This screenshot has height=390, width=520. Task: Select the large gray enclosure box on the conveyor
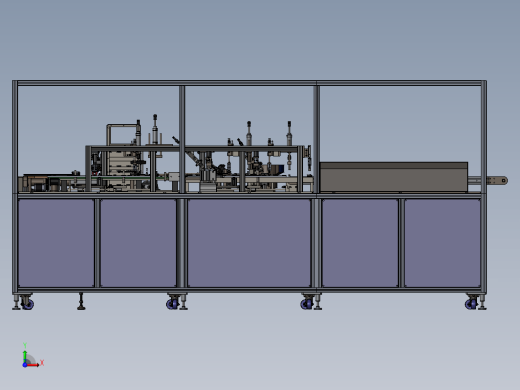pos(394,177)
